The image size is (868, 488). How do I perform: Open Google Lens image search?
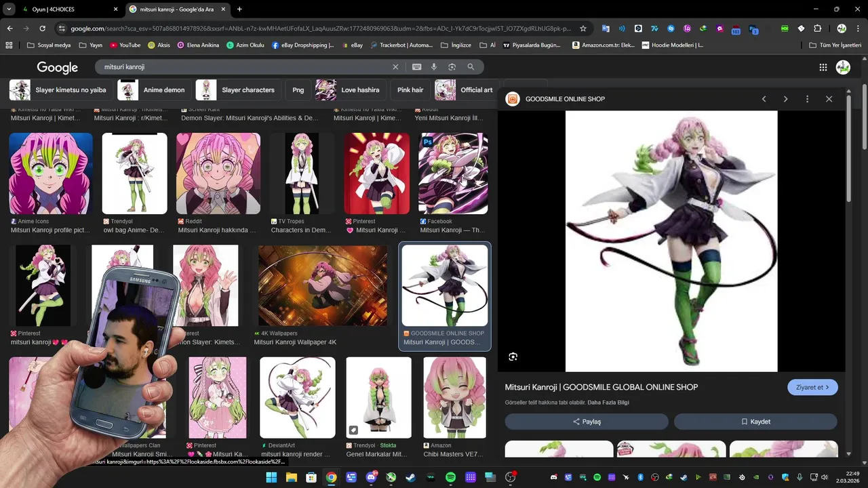[452, 67]
